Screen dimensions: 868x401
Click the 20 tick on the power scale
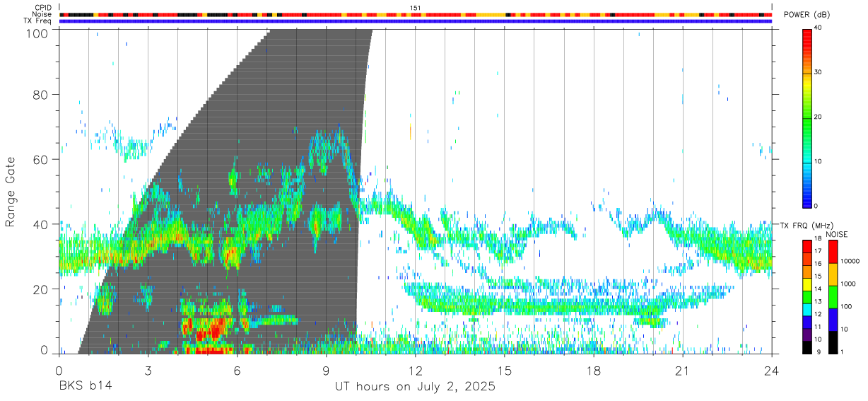(819, 117)
